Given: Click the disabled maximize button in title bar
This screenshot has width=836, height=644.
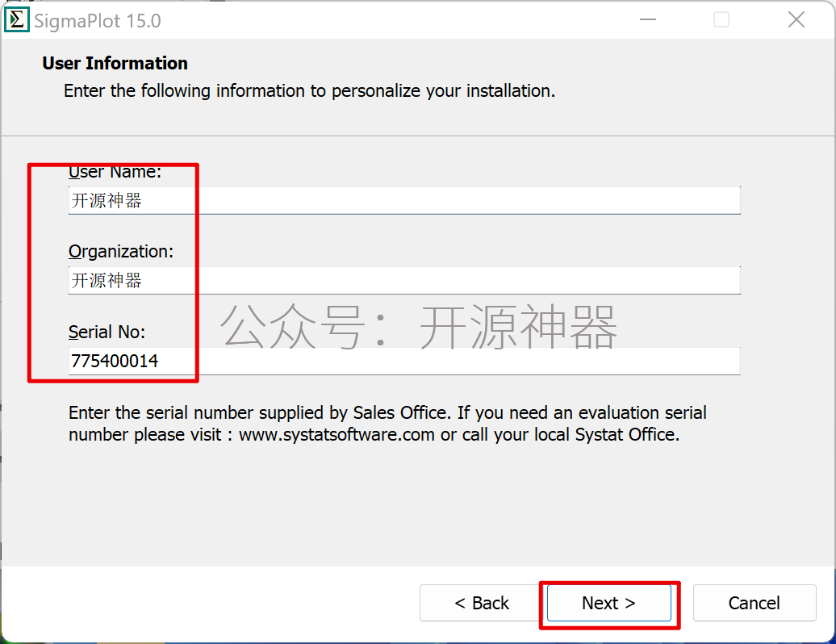Looking at the screenshot, I should click(721, 20).
